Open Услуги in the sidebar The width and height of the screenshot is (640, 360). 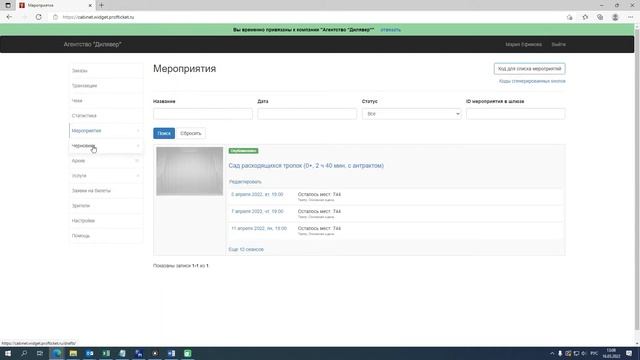(106, 176)
